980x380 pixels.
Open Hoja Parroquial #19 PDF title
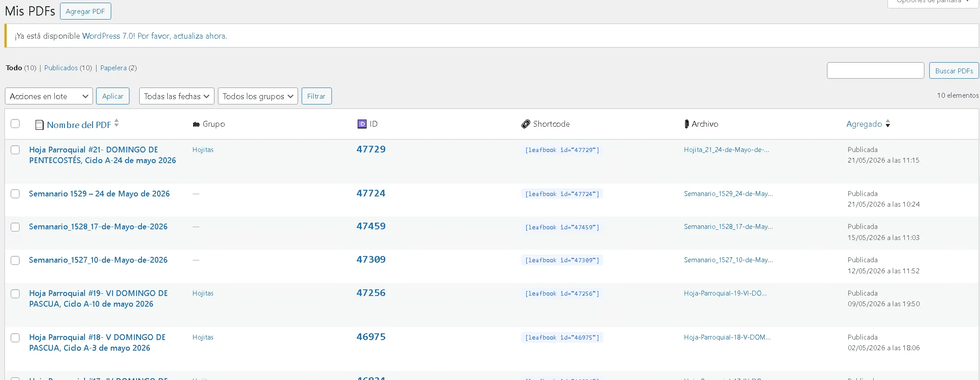99,299
